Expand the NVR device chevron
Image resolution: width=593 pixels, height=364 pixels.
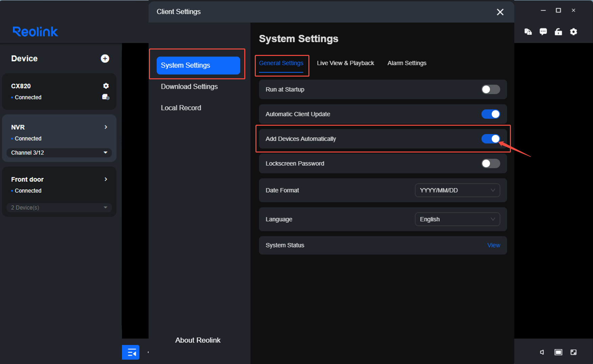106,127
